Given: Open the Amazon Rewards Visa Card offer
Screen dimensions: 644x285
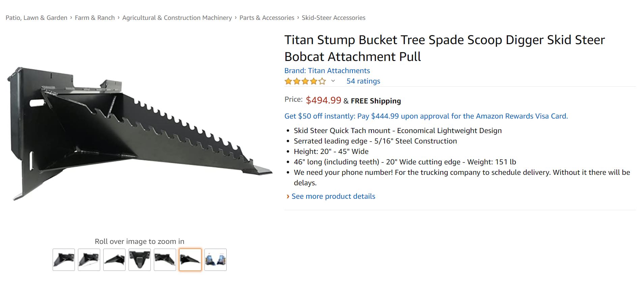Looking at the screenshot, I should [x=426, y=116].
